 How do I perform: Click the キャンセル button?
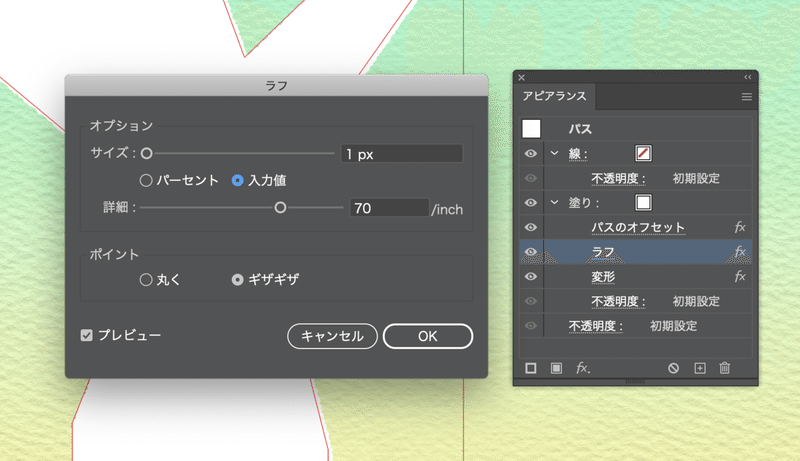332,336
